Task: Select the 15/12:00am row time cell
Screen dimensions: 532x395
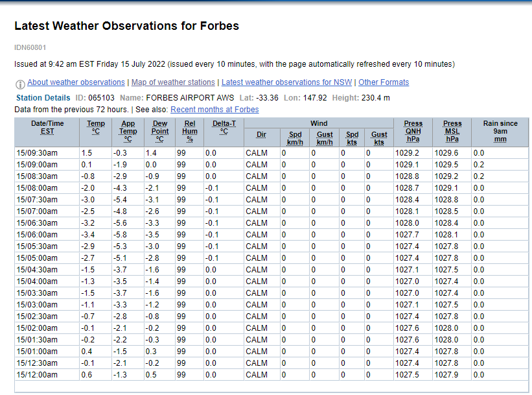Action: pyautogui.click(x=47, y=375)
